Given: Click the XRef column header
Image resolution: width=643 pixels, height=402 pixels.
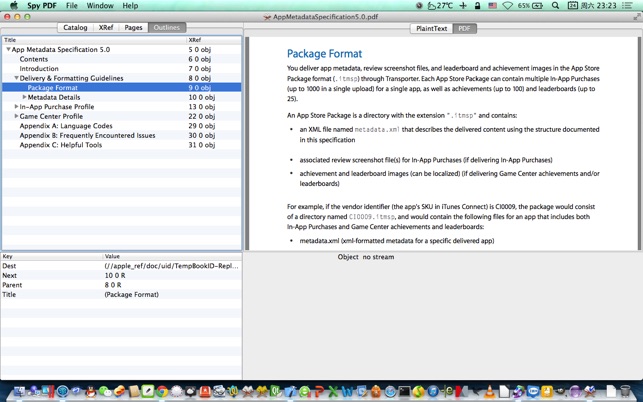Looking at the screenshot, I should 195,40.
